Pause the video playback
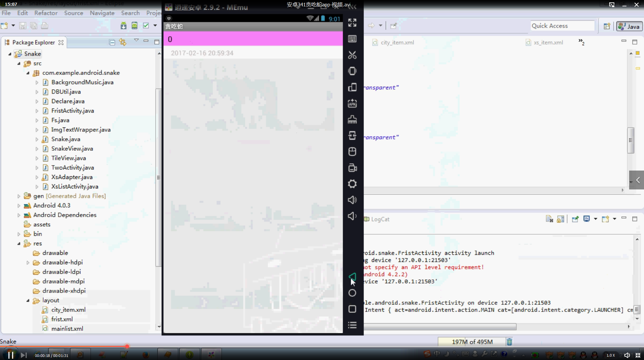This screenshot has width=644, height=360. click(x=11, y=355)
